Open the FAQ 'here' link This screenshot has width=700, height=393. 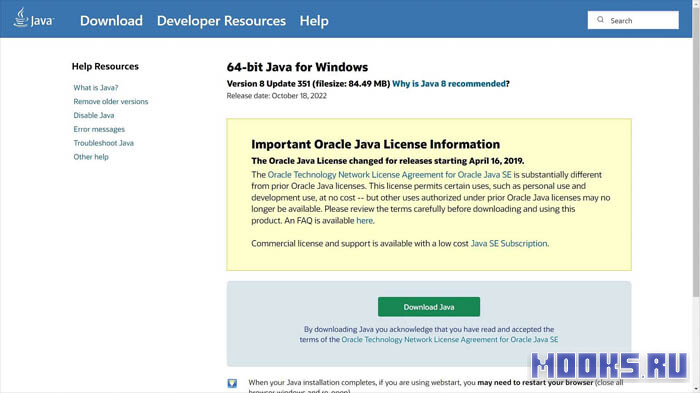(x=364, y=221)
